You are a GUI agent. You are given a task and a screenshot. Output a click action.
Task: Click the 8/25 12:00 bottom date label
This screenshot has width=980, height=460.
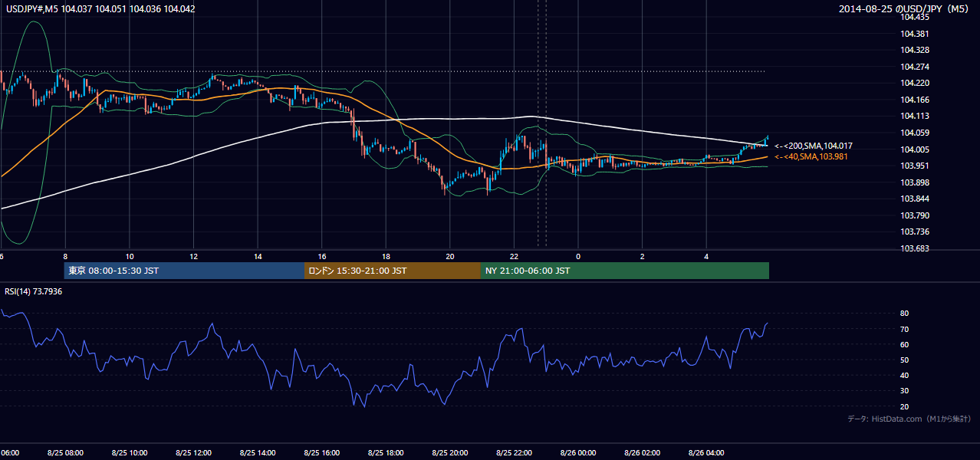[x=194, y=453]
